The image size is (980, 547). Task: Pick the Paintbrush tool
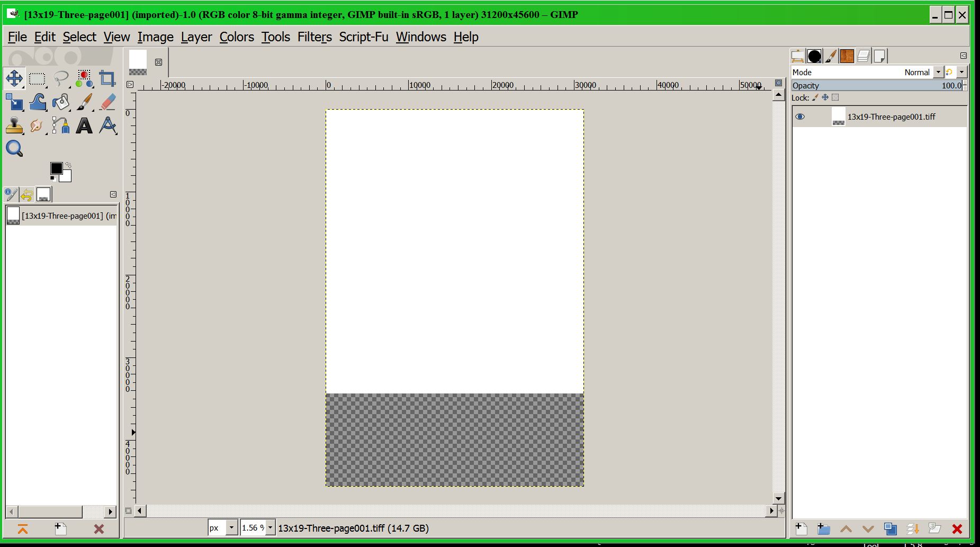[x=84, y=102]
